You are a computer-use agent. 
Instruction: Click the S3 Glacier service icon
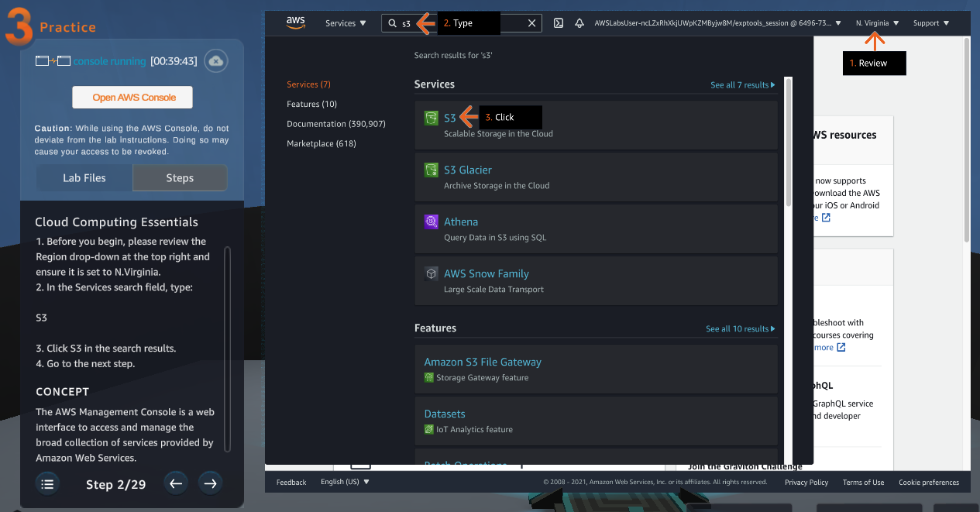tap(432, 170)
